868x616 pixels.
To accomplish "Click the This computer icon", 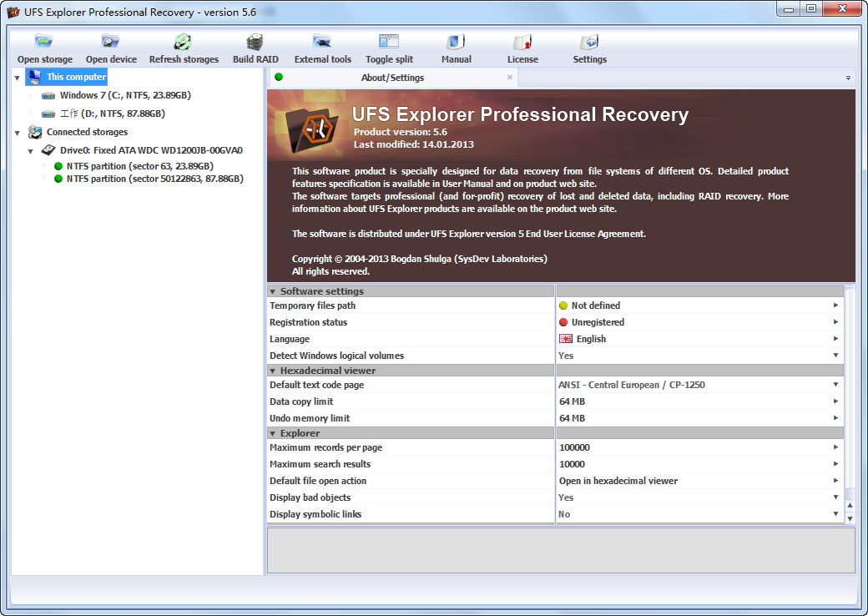I will click(x=34, y=77).
